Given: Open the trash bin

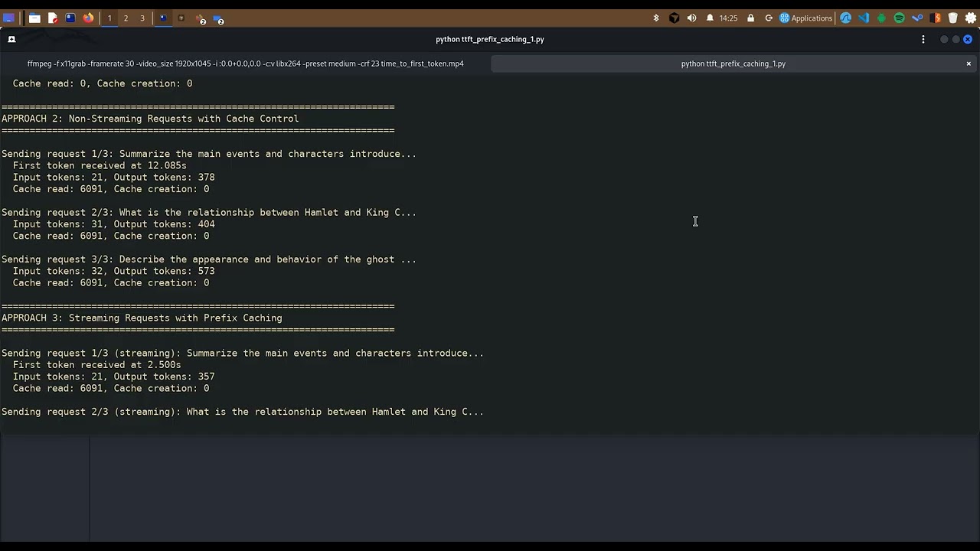Looking at the screenshot, I should tap(952, 18).
